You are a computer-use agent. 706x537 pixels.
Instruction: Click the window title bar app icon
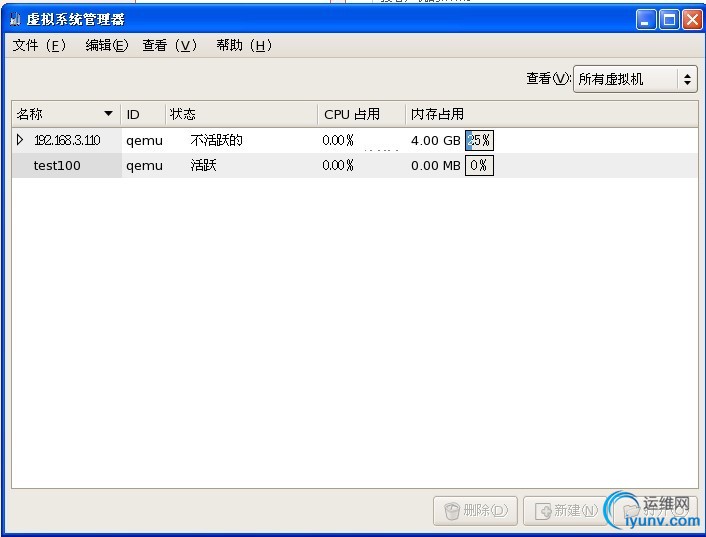pos(15,19)
